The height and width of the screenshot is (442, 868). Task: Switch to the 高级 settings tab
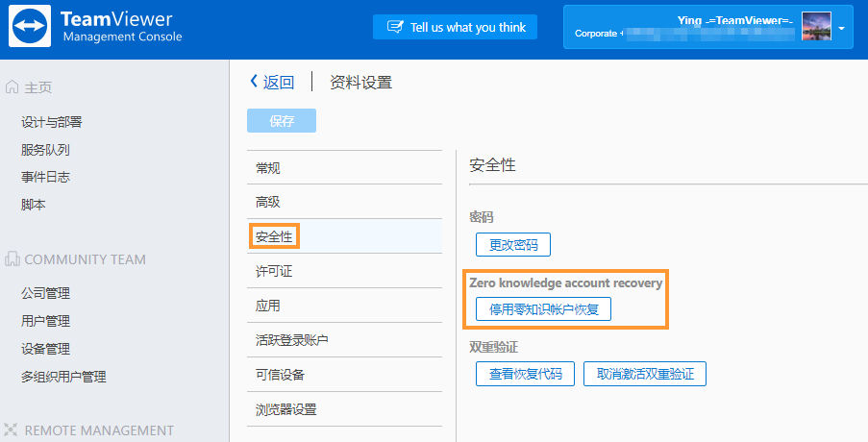344,202
